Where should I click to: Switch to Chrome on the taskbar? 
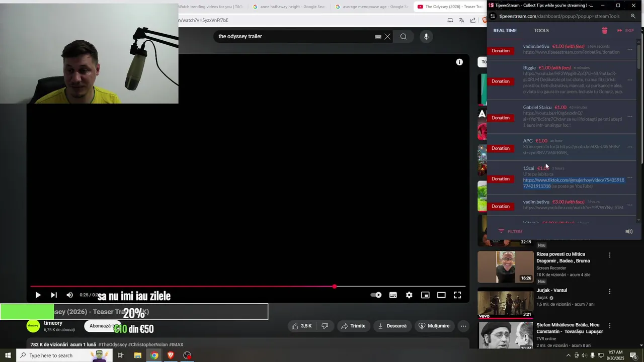154,355
